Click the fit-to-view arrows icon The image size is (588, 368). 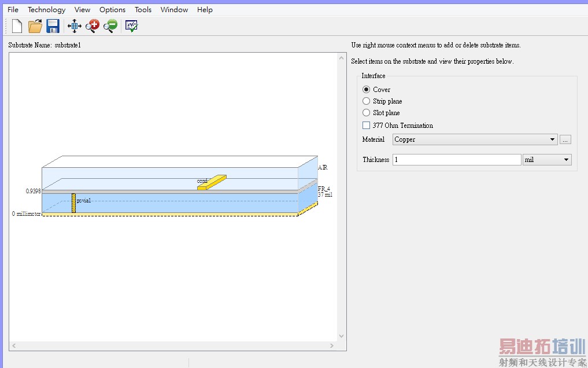[x=74, y=26]
